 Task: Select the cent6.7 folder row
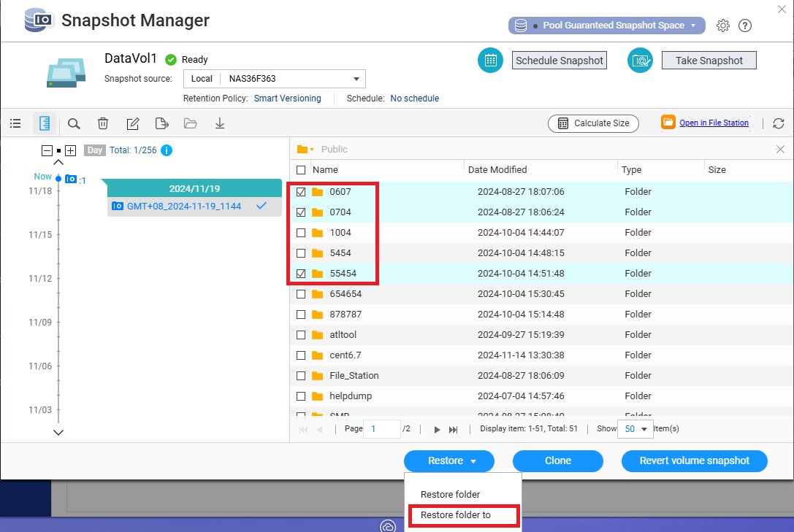(x=542, y=355)
